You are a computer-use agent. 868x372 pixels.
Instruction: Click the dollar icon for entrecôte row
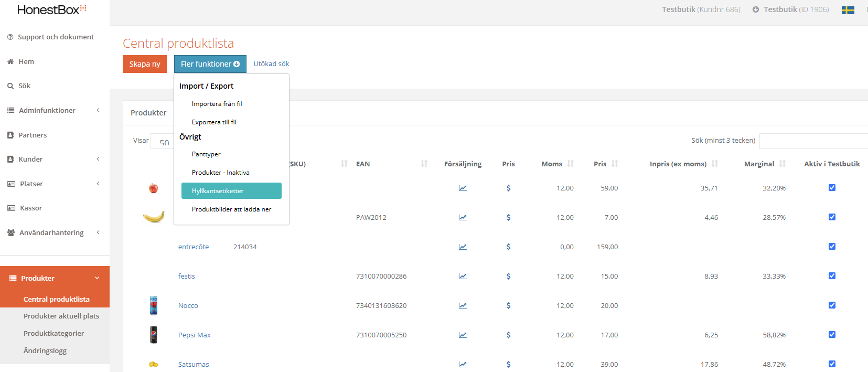click(x=508, y=247)
